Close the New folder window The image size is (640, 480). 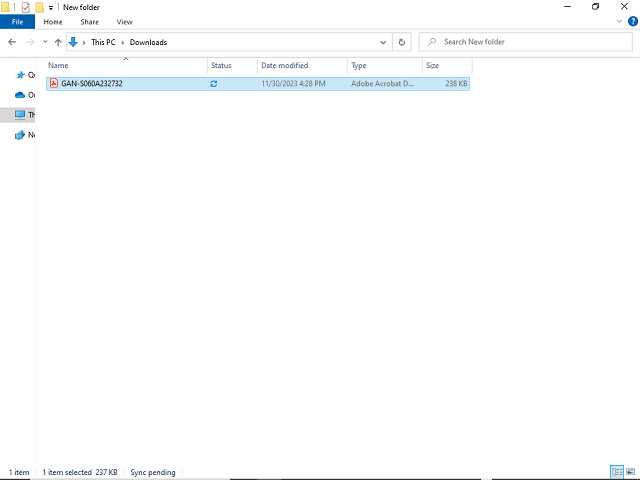[624, 7]
